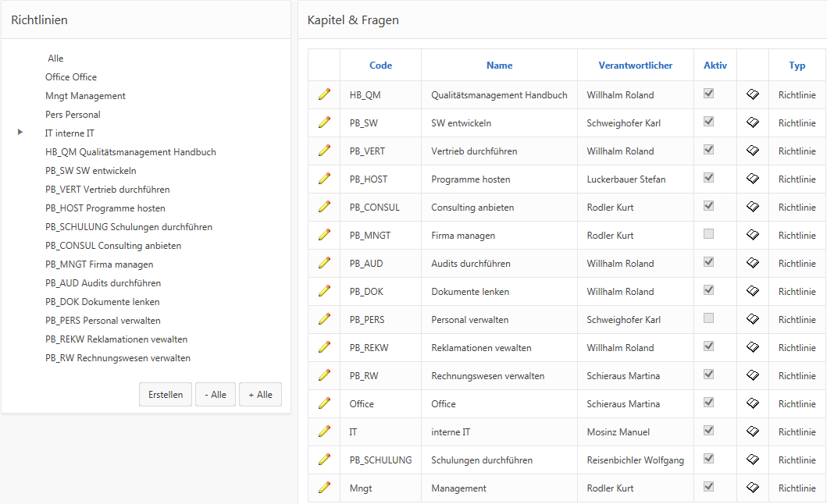Open the book icon for Mngt row
827x504 pixels.
[752, 488]
